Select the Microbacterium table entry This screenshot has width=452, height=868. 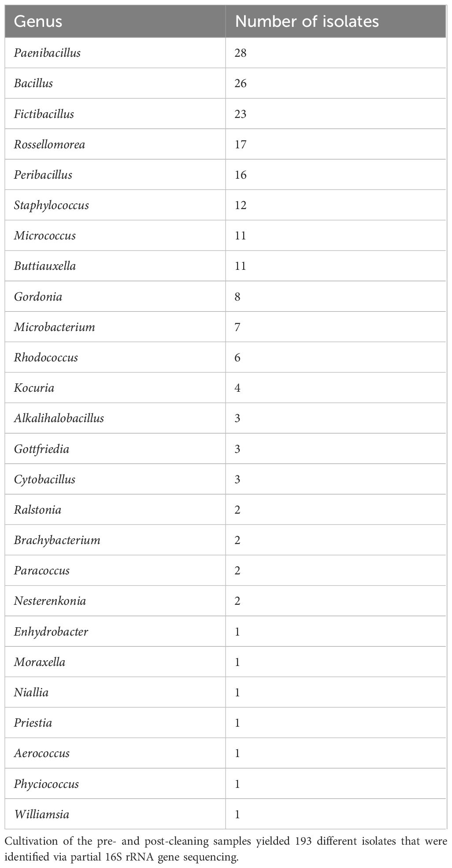click(54, 327)
